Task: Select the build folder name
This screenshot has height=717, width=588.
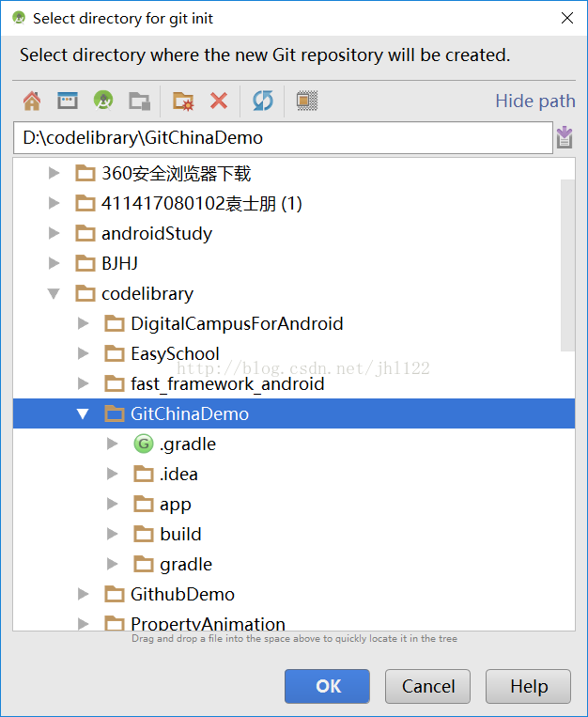Action: 180,534
